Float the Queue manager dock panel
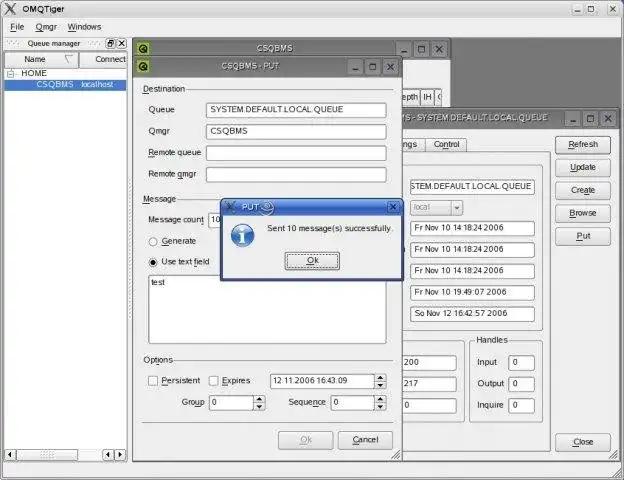The image size is (624, 480). click(x=110, y=43)
